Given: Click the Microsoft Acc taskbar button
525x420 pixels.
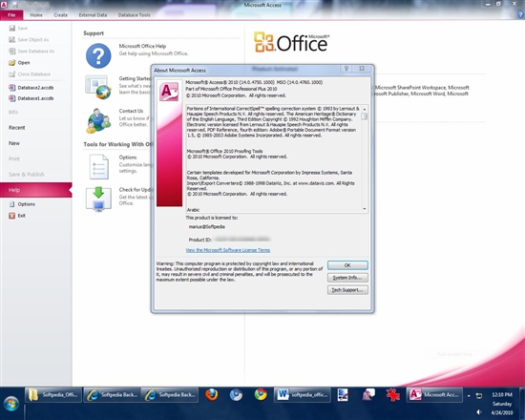Looking at the screenshot, I should tap(434, 395).
